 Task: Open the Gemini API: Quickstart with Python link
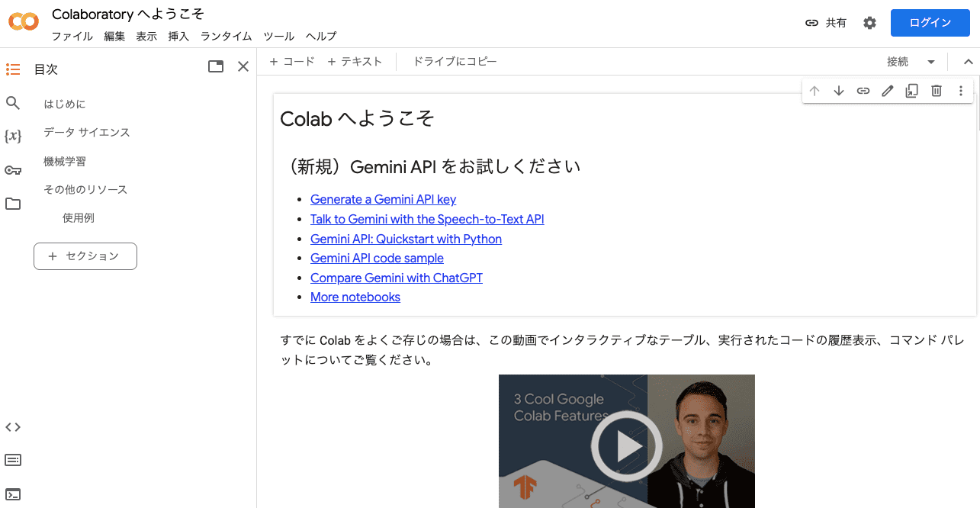pyautogui.click(x=406, y=239)
